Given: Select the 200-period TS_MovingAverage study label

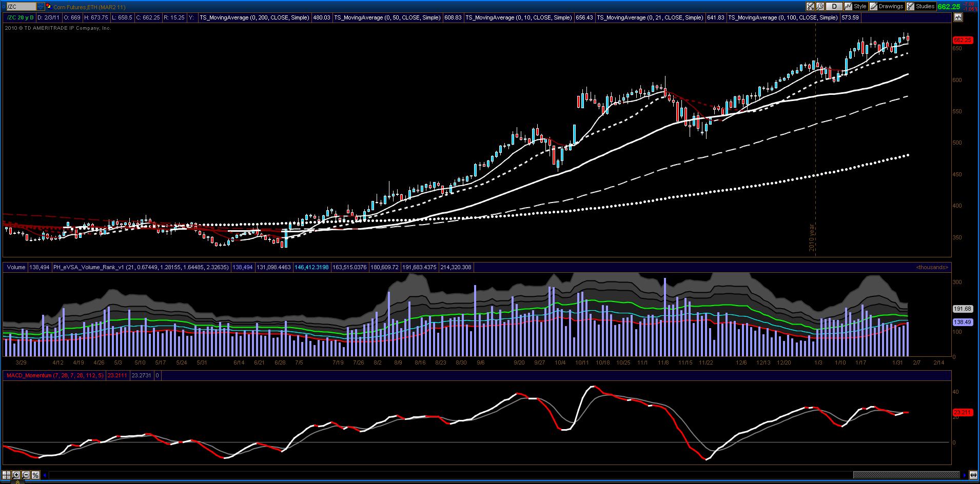Looking at the screenshot, I should tap(254, 17).
